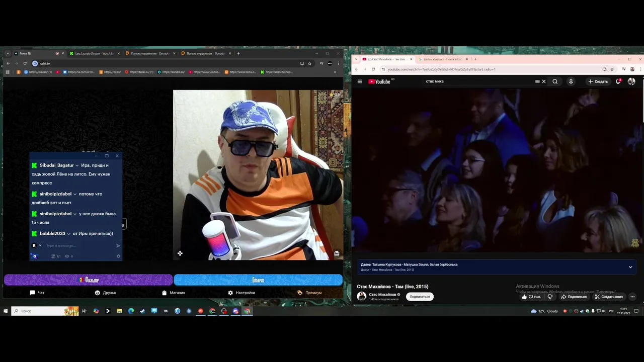The width and height of the screenshot is (644, 362).
Task: Clear the YouTube search query
Action: tap(544, 81)
